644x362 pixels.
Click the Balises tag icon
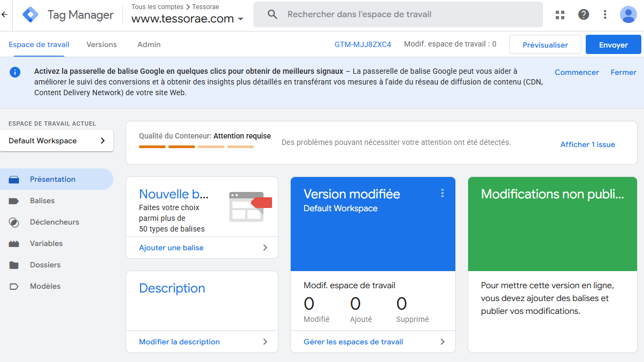pyautogui.click(x=14, y=201)
